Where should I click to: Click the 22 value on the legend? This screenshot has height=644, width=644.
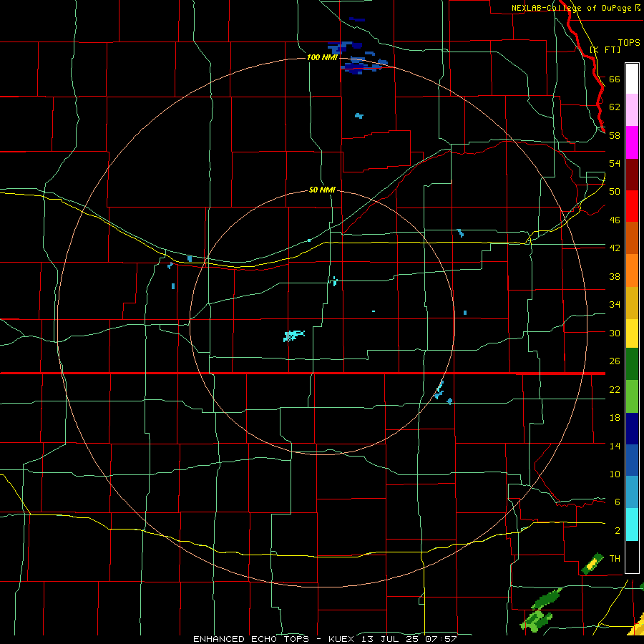615,389
